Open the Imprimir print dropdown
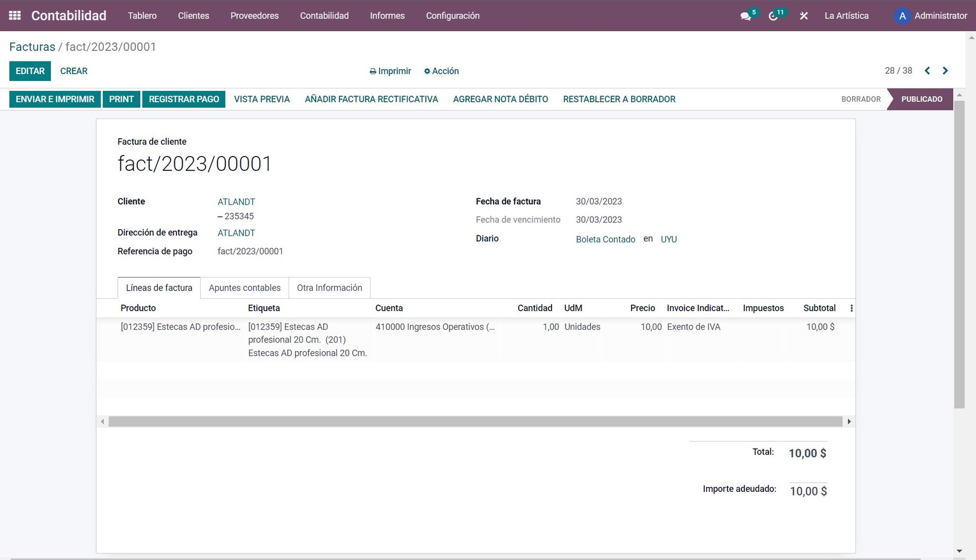This screenshot has width=976, height=560. 390,71
